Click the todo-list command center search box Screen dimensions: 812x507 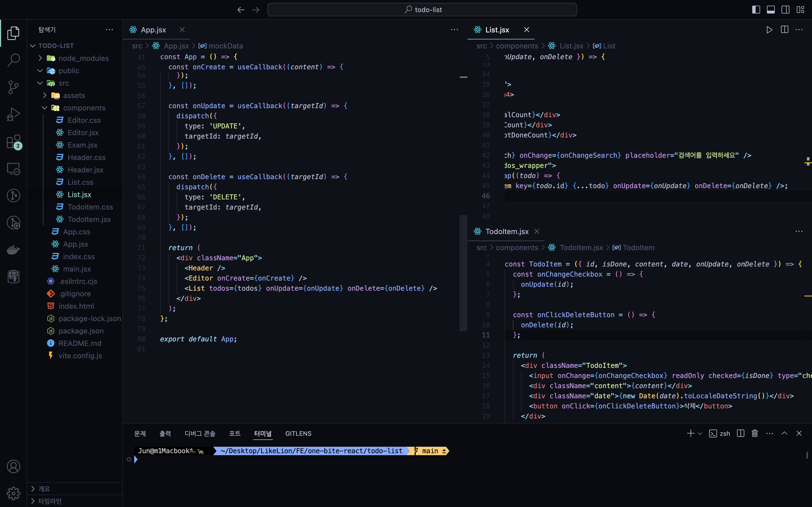[422, 10]
